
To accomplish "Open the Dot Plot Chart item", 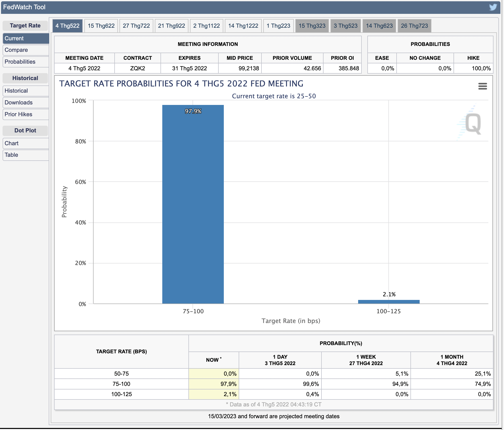I will click(x=26, y=143).
